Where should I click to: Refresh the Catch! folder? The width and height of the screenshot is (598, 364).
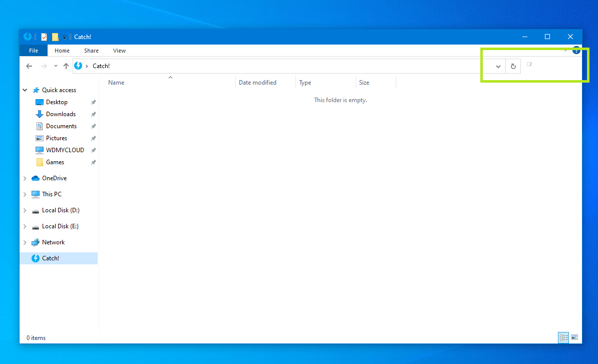[x=513, y=66]
